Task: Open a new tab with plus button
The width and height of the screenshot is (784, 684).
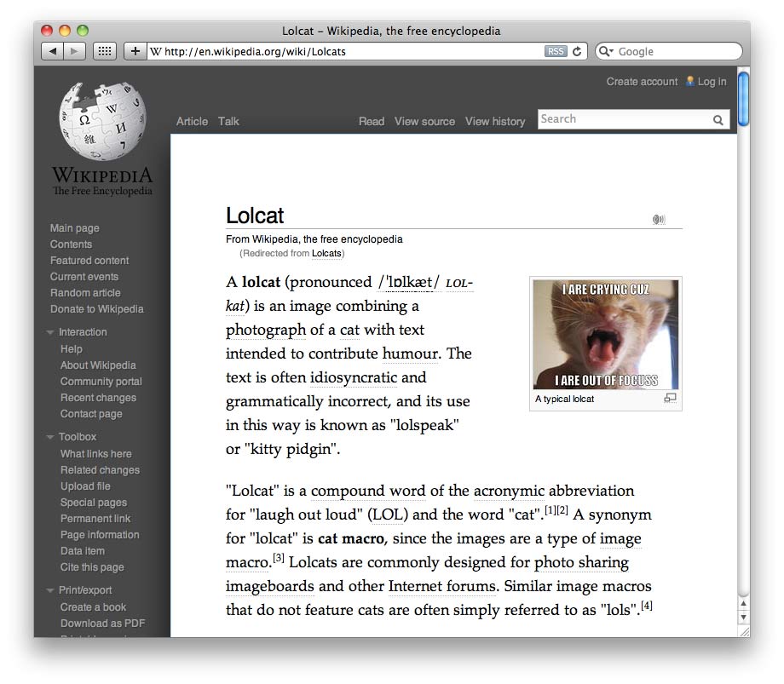Action: tap(135, 50)
